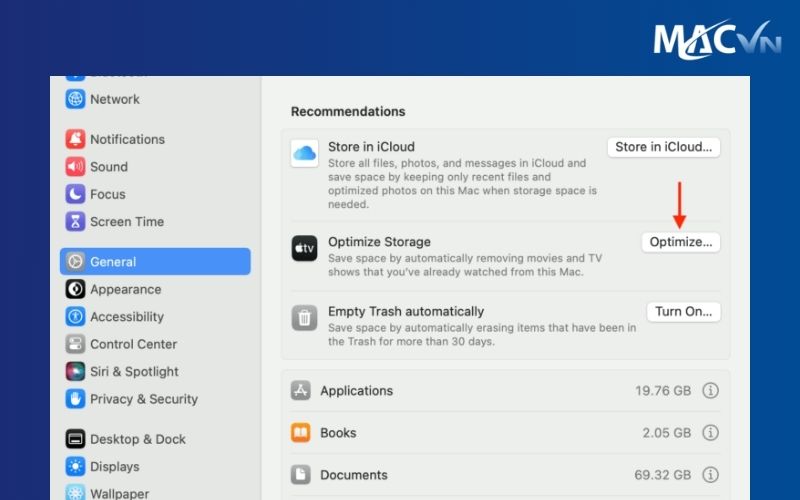Viewport: 800px width, 500px height.
Task: Click the Optimize... button
Action: point(681,242)
